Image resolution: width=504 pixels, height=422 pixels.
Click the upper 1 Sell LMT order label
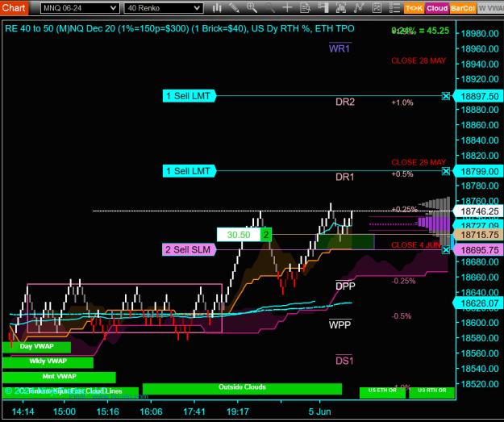pyautogui.click(x=189, y=96)
